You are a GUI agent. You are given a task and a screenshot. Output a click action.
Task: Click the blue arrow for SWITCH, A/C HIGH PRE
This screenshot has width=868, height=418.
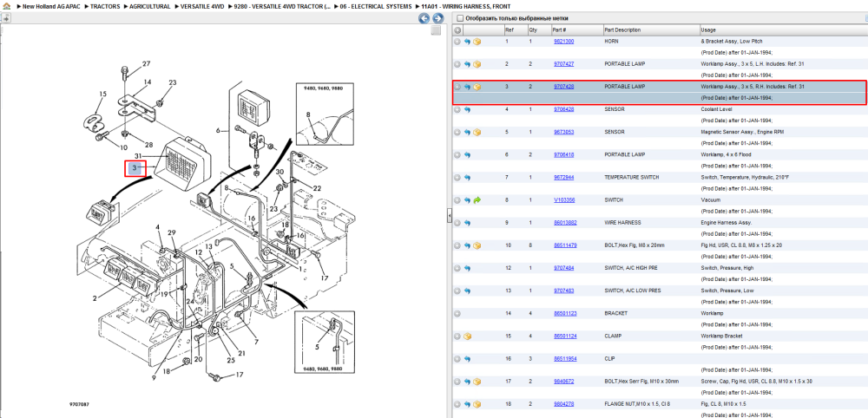(x=467, y=268)
